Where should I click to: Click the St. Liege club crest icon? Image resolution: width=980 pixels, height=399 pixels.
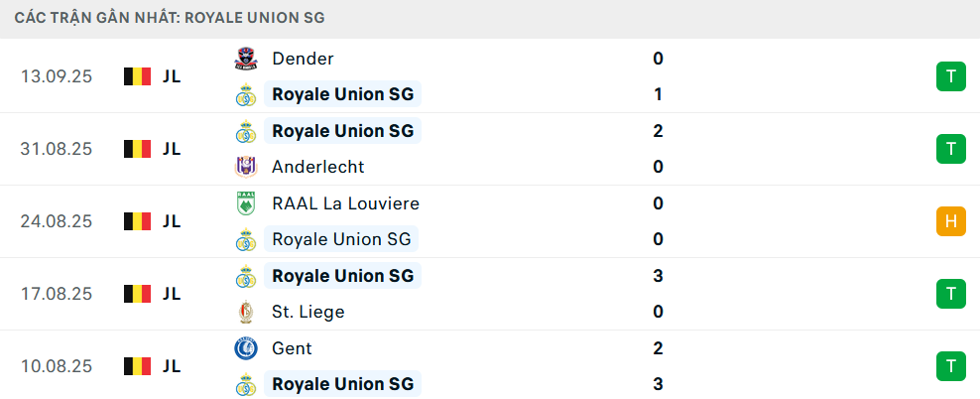(x=245, y=312)
